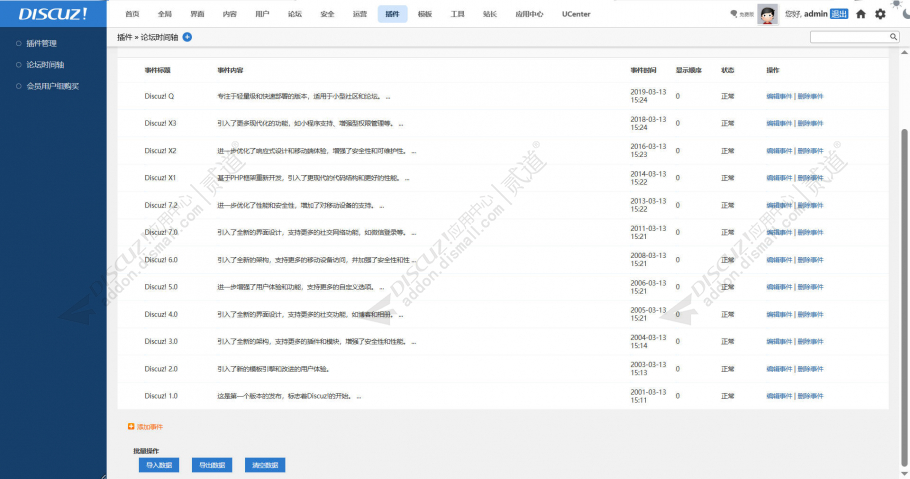The image size is (910, 479).
Task: Click the "2019-03-13 15:24" time cell
Action: point(648,96)
